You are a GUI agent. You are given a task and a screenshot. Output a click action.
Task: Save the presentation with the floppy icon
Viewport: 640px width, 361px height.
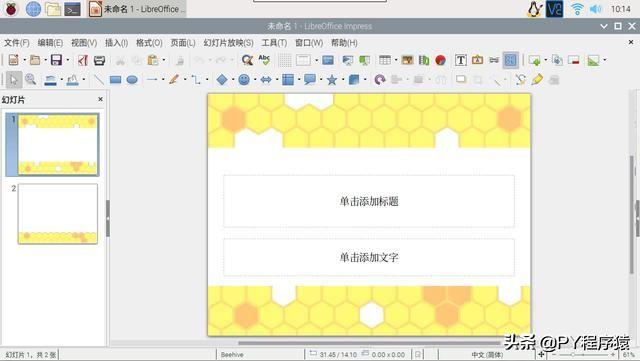coord(56,60)
